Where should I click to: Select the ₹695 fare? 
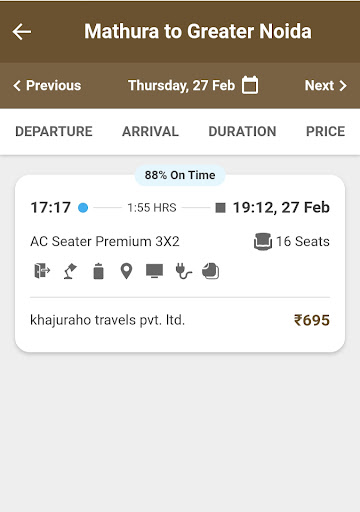point(312,320)
